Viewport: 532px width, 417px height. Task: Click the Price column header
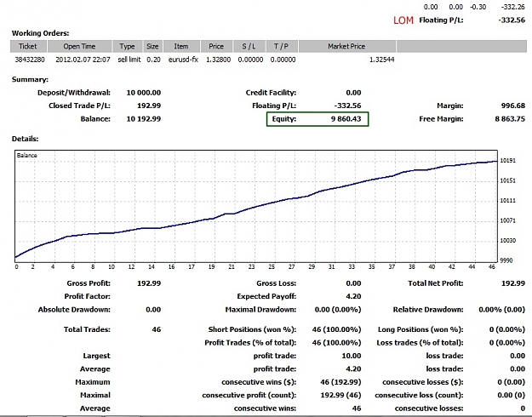216,46
